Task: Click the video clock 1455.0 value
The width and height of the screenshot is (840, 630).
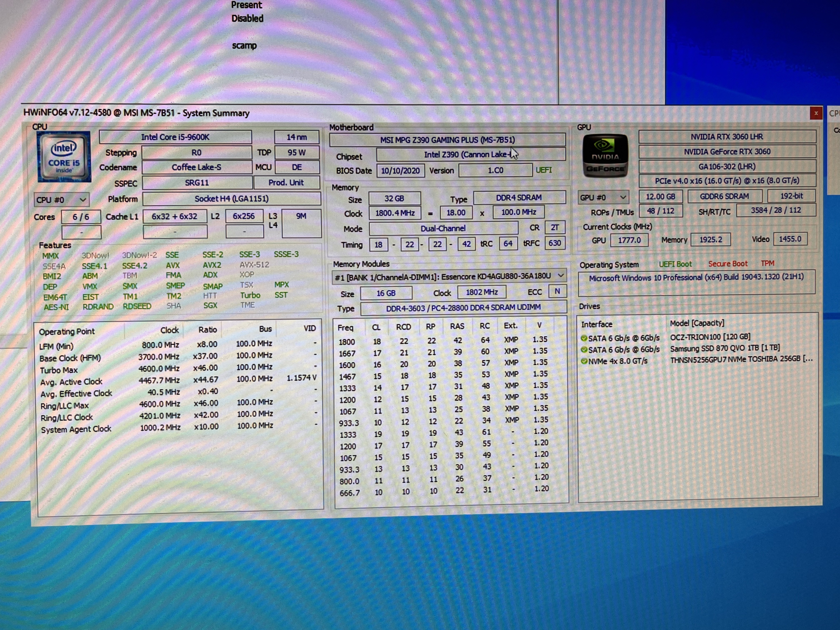Action: coord(790,239)
